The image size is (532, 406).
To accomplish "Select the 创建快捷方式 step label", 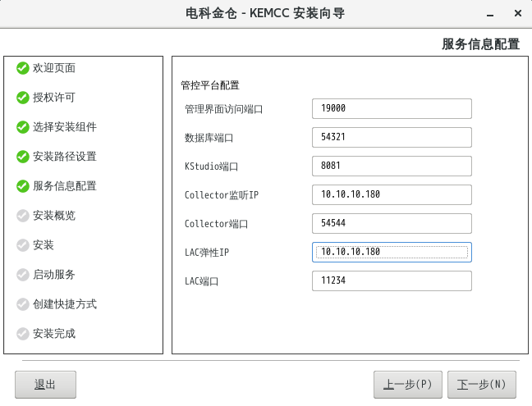I will [x=65, y=304].
